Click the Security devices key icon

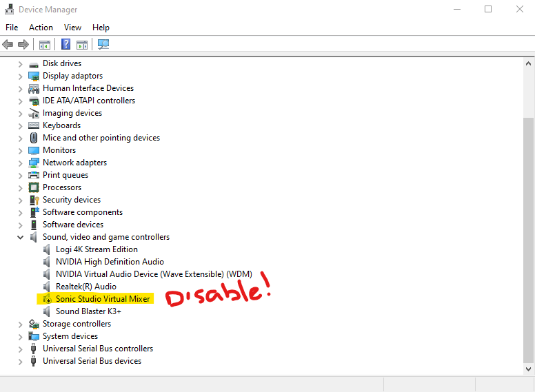tap(34, 200)
